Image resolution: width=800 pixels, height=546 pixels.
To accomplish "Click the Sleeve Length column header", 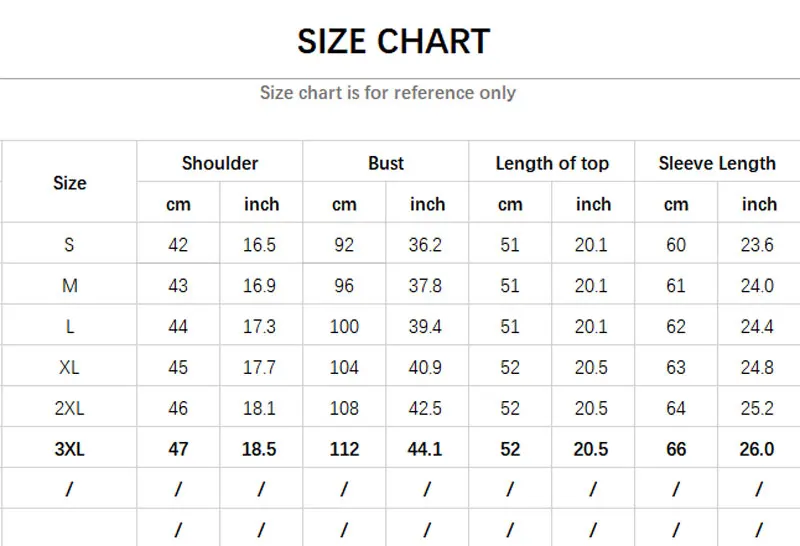I will click(717, 163).
